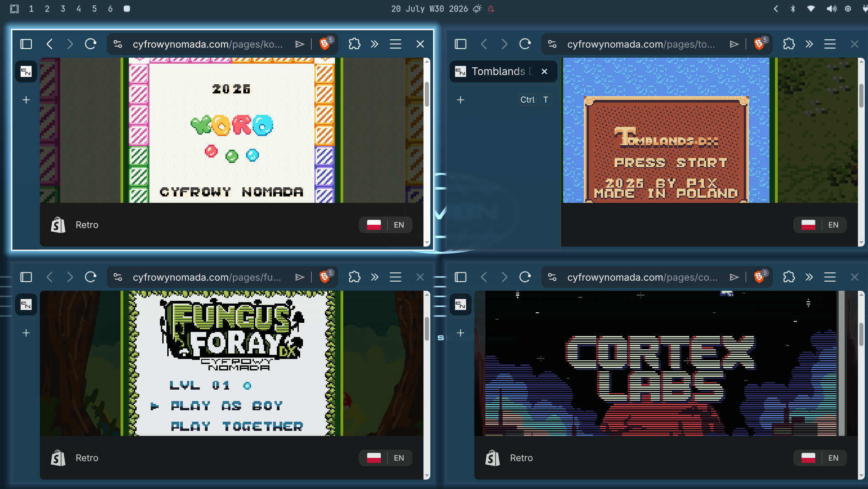Click the Shopify logo in the Koro window
Image resolution: width=868 pixels, height=489 pixels.
[58, 225]
